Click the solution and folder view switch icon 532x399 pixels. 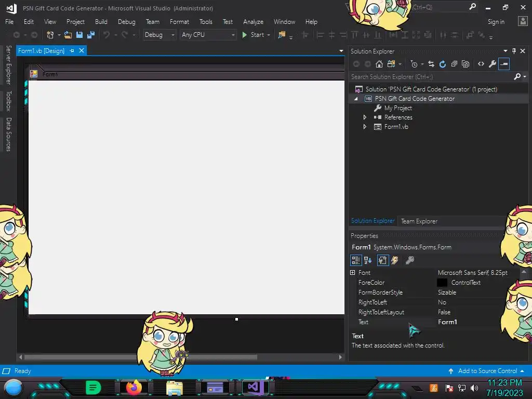tap(391, 64)
